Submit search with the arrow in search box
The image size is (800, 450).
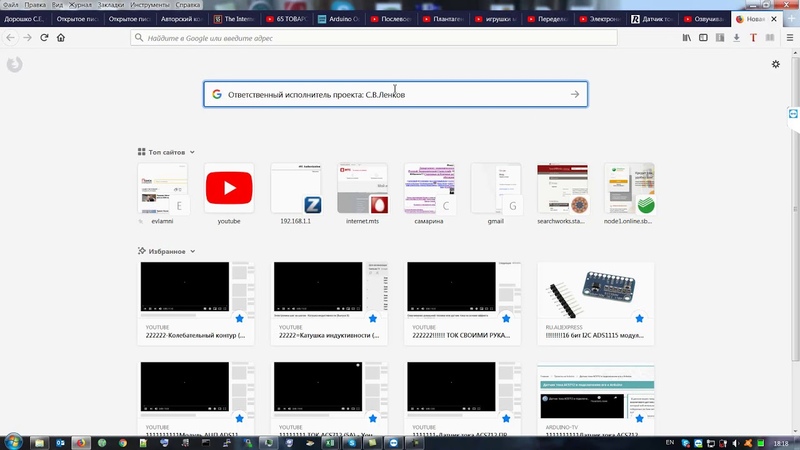574,94
